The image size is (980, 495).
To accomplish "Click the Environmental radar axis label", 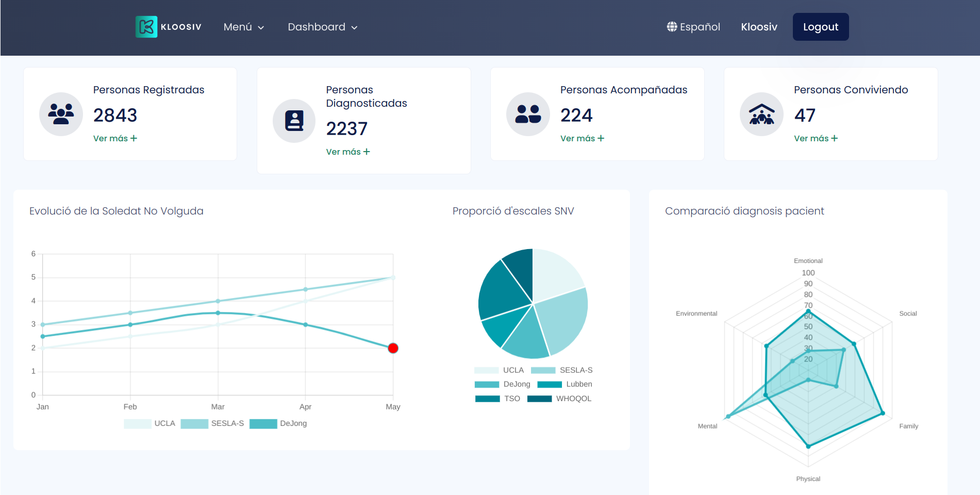I will point(696,313).
